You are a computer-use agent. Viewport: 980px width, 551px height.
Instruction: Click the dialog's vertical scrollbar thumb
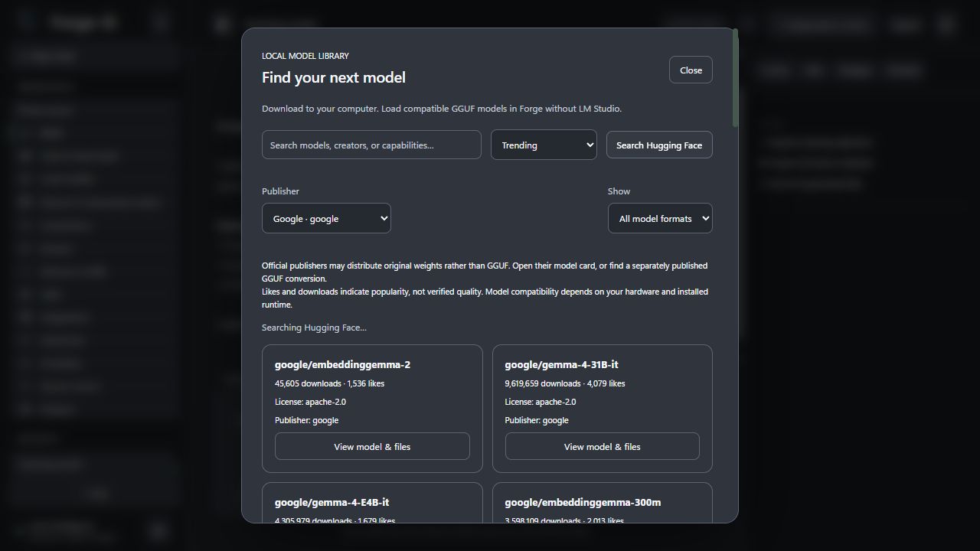click(735, 77)
